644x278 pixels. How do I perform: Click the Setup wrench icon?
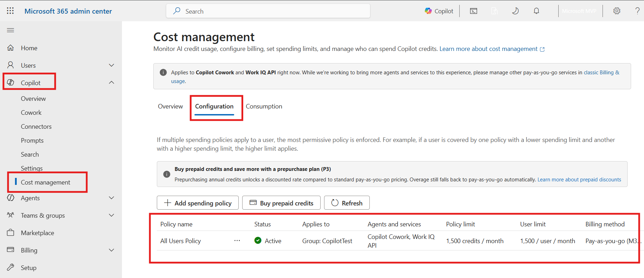11,268
